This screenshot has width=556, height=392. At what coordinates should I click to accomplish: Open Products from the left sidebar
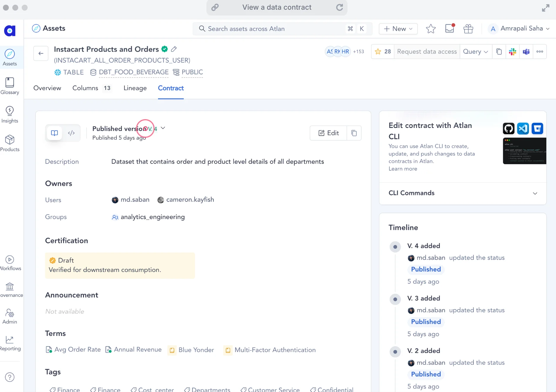tap(10, 143)
